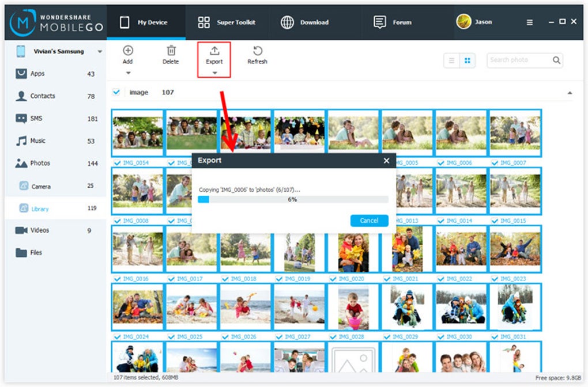This screenshot has height=387, width=588.
Task: Uncheck IMG_0014 checkbox
Action: tap(441, 221)
